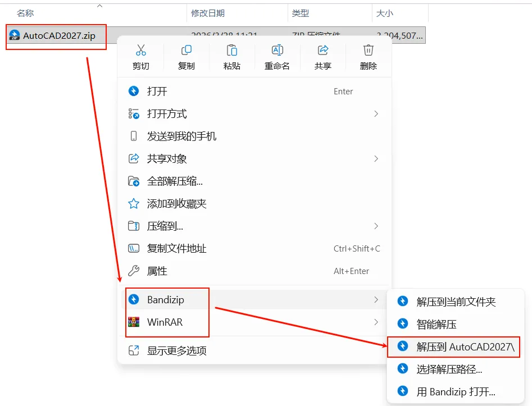Click the star icon for 添加到收藏夹
Viewport: 532px width, 406px height.
134,203
